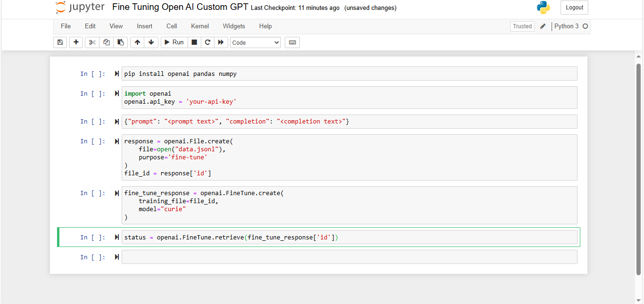Toggle the notebook Trusted status
The height and width of the screenshot is (304, 644).
(522, 26)
